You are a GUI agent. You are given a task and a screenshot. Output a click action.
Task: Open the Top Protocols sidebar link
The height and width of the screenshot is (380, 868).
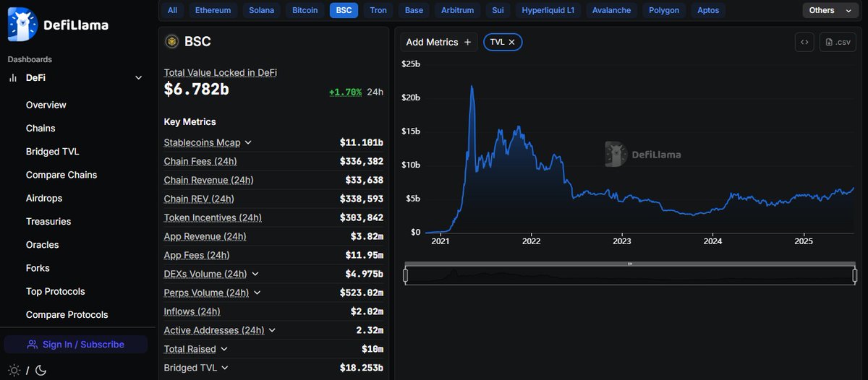[56, 291]
